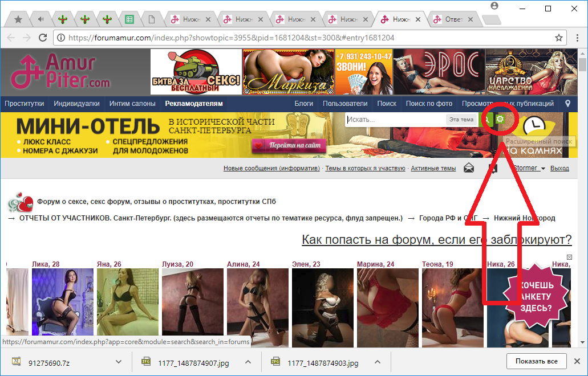588x376 pixels.
Task: Click into the 'Искать...' search field
Action: pyautogui.click(x=395, y=120)
